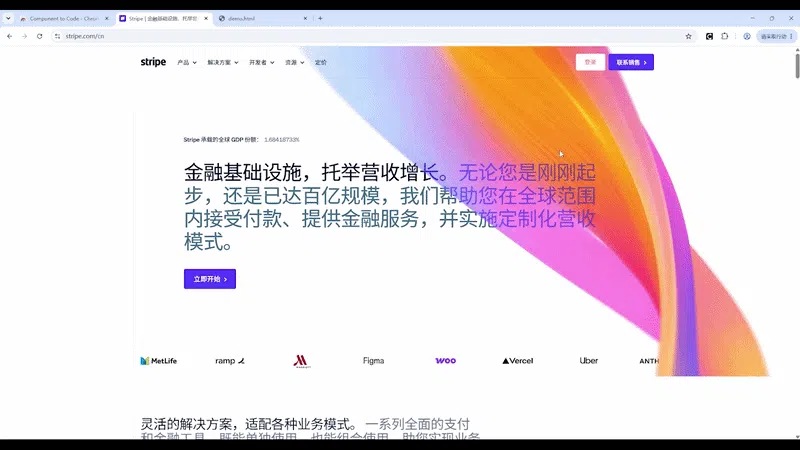Click the Woo logo
800x450 pixels.
(445, 361)
